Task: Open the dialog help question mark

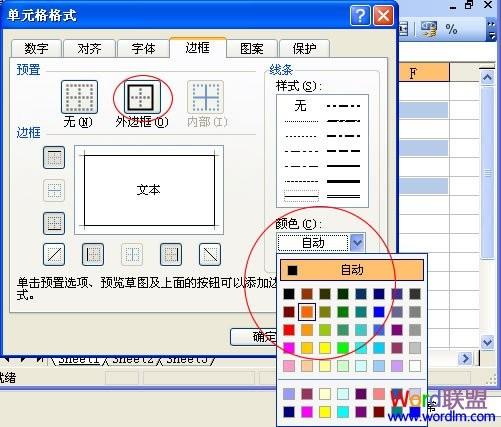Action: tap(360, 15)
